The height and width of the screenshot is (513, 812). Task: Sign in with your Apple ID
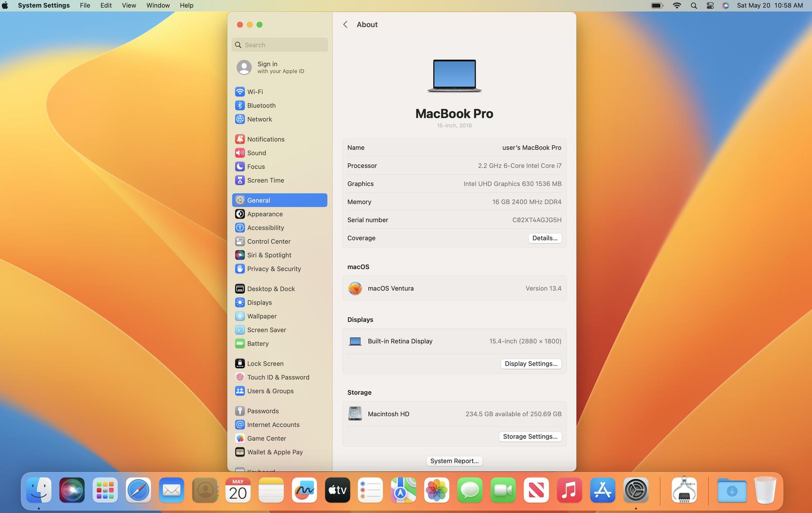(x=280, y=67)
